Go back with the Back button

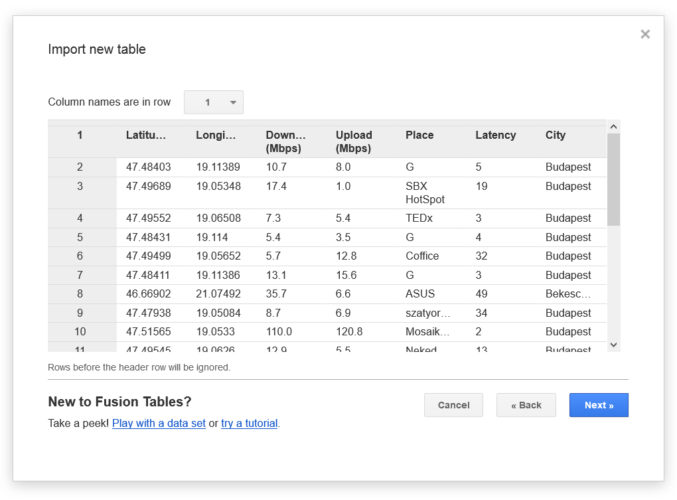pyautogui.click(x=526, y=405)
